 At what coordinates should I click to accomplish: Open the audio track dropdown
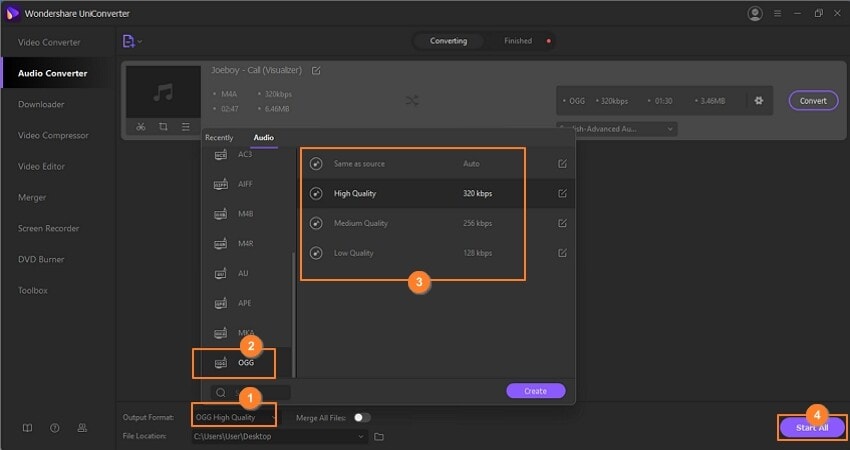(617, 129)
